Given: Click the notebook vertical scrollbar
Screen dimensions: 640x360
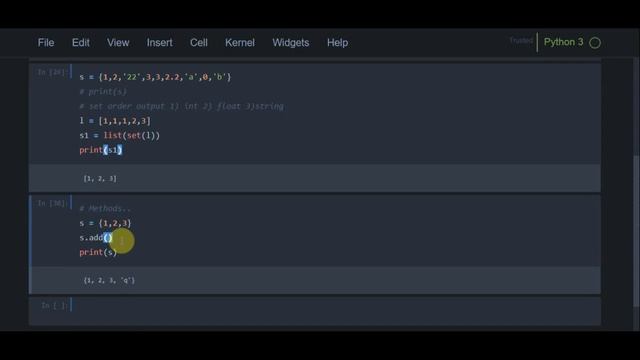Looking at the screenshot, I should click(636, 231).
